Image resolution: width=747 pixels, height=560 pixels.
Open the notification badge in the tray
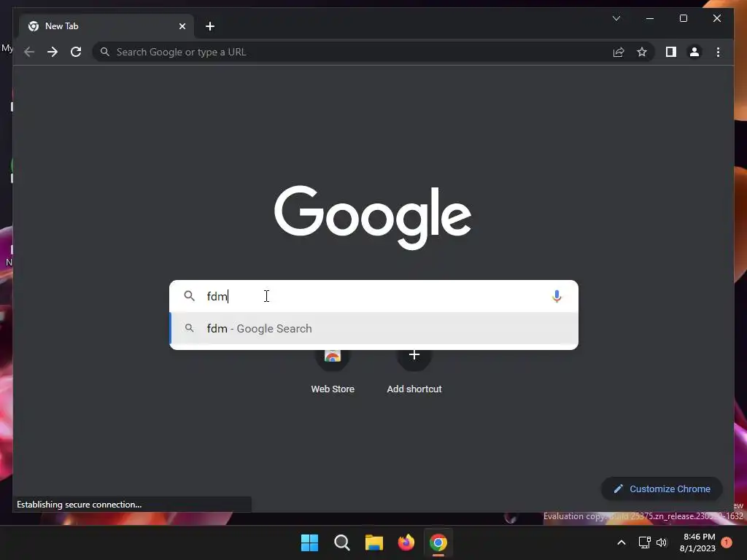(727, 542)
